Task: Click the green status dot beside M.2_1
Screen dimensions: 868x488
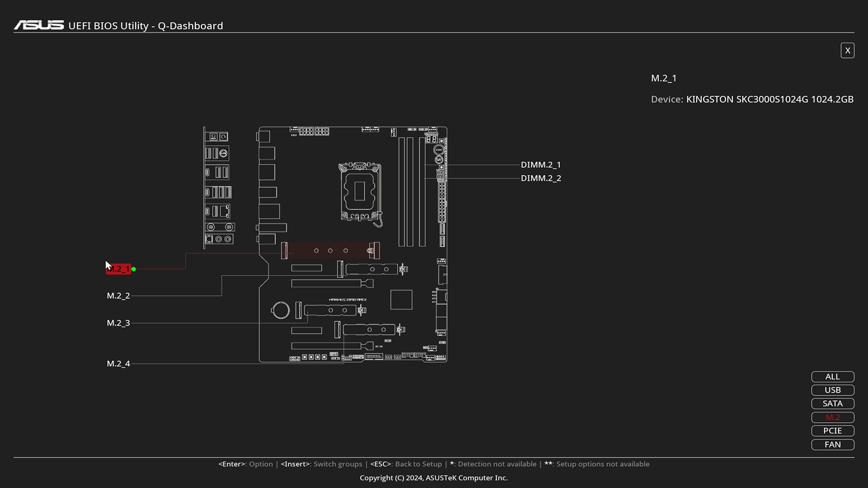Action: point(134,269)
